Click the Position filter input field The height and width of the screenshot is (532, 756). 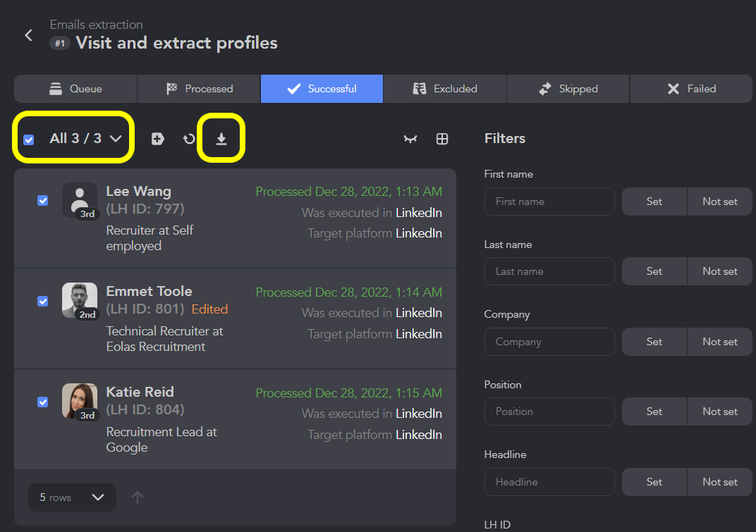549,412
